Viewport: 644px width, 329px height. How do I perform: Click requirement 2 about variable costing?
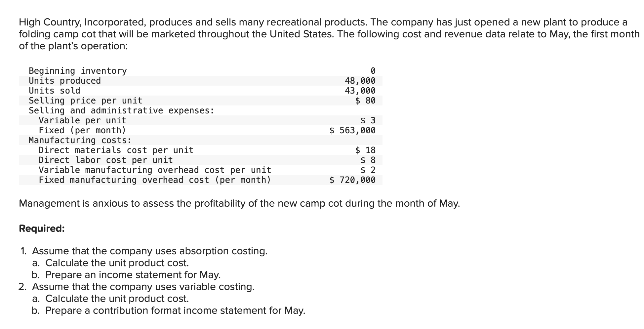(143, 287)
